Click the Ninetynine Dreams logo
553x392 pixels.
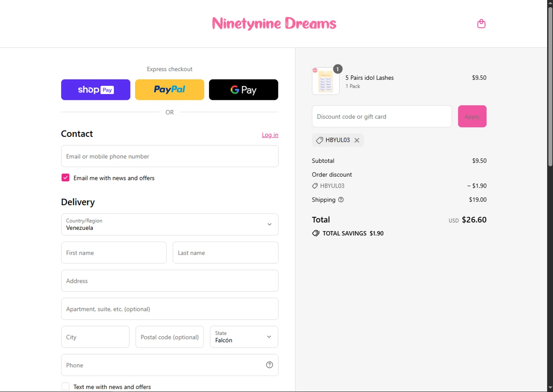(x=274, y=24)
